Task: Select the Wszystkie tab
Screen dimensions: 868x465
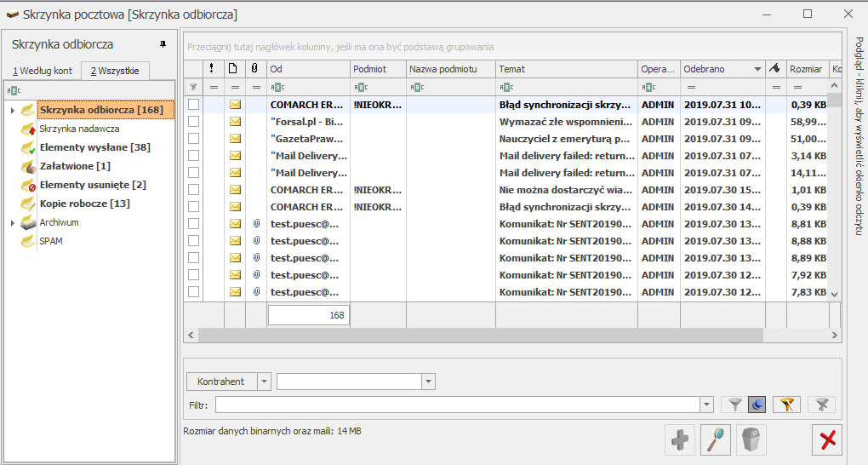Action: tap(115, 71)
